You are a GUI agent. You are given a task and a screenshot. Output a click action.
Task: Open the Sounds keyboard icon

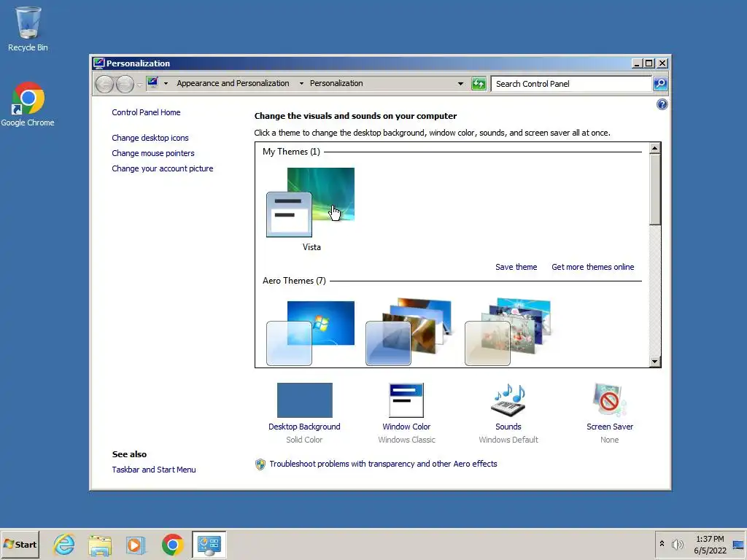tap(508, 400)
